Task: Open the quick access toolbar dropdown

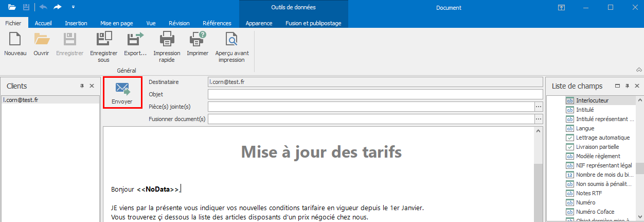Action: point(73,7)
